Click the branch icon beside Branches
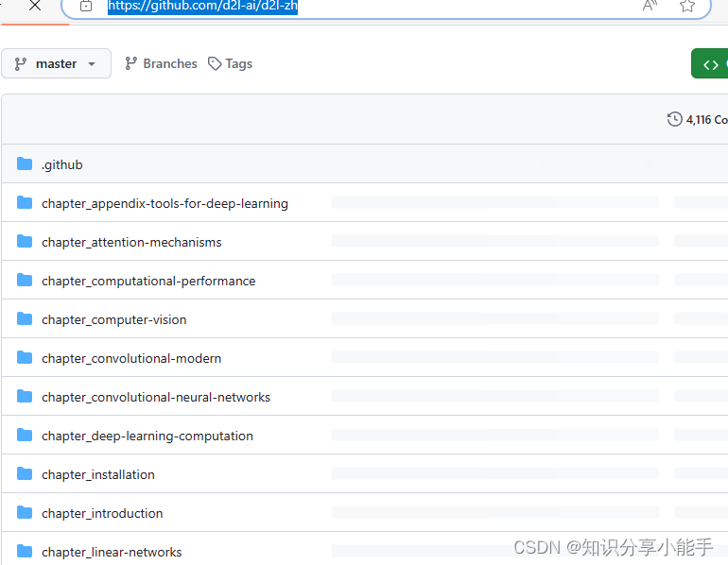Viewport: 728px width, 565px height. [x=130, y=63]
